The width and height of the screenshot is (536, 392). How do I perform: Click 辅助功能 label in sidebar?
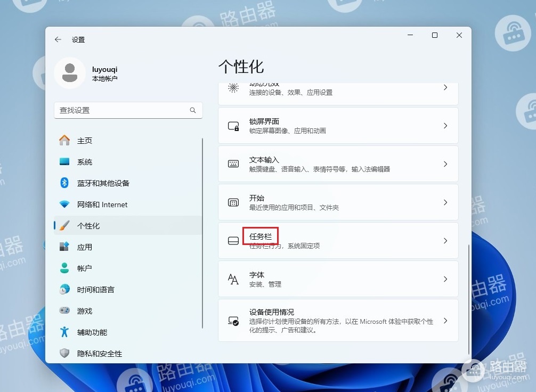click(x=92, y=332)
